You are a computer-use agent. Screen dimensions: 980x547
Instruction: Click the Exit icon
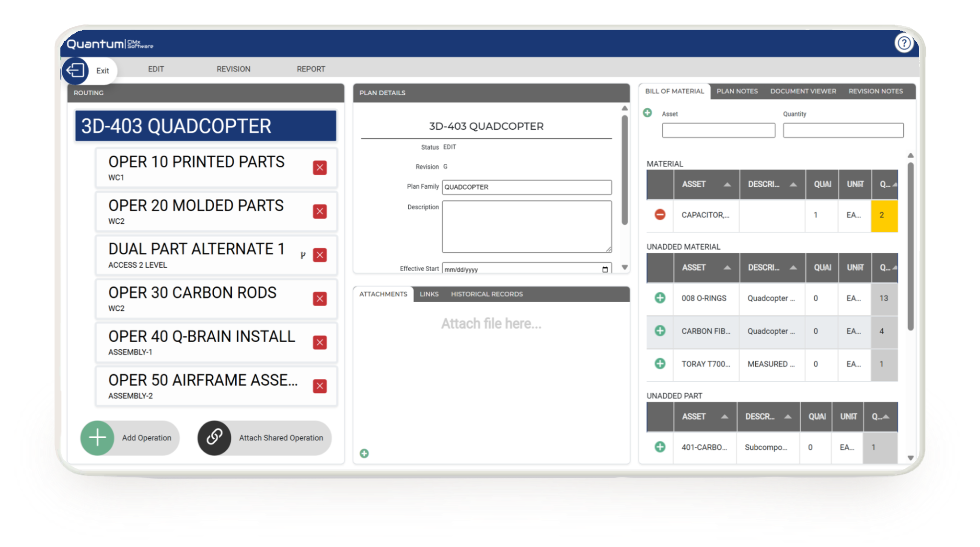74,70
